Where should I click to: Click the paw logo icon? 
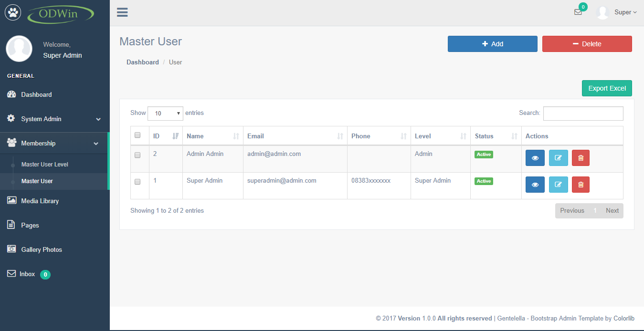13,12
